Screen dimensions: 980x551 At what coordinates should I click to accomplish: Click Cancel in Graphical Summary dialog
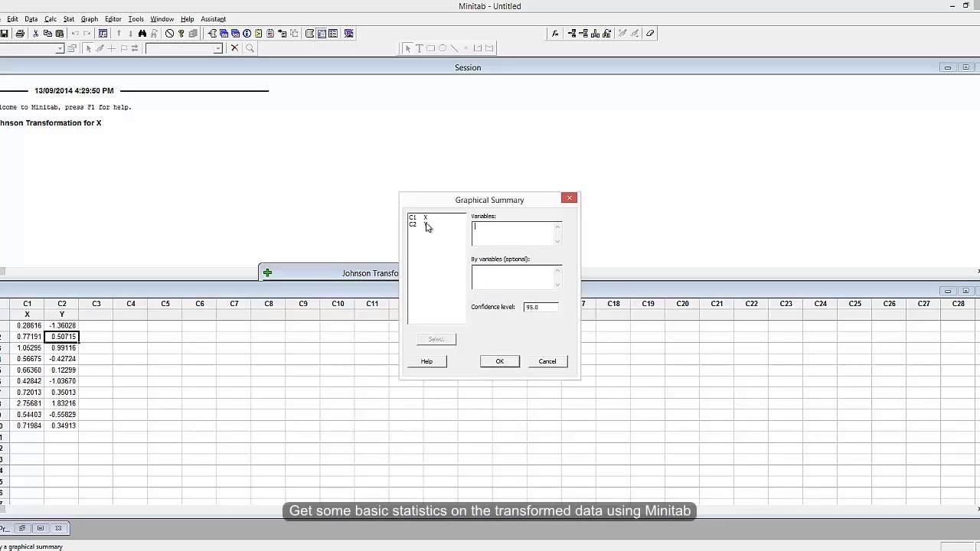coord(547,361)
